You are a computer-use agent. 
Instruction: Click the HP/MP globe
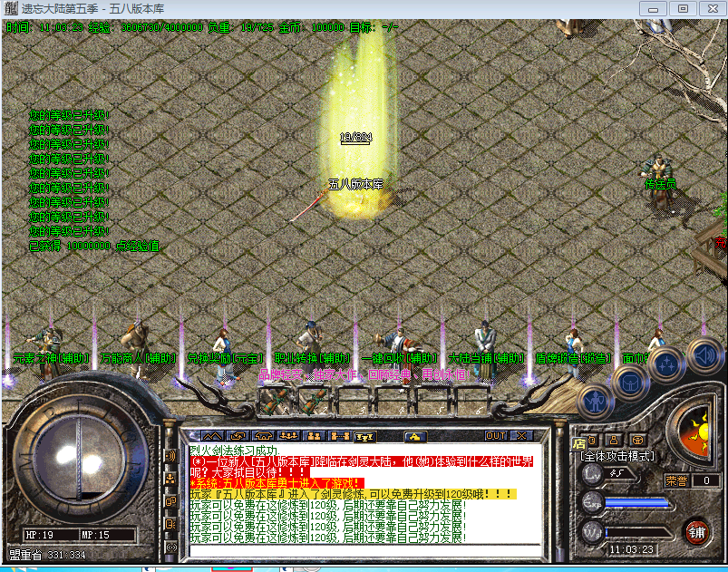coord(80,458)
